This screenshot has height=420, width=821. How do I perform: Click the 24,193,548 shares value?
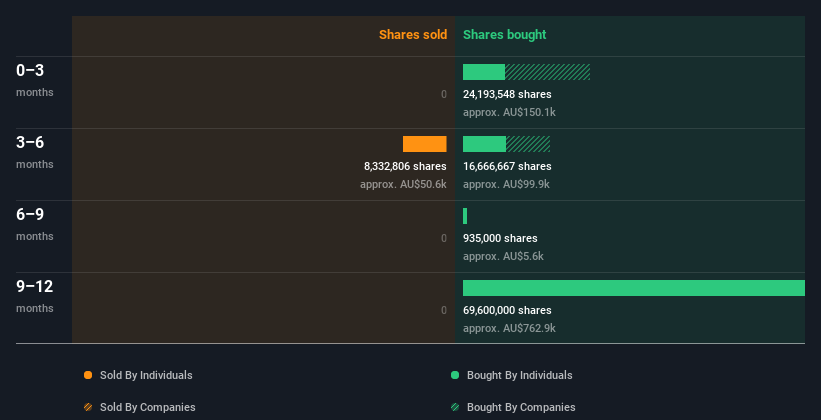coord(507,94)
